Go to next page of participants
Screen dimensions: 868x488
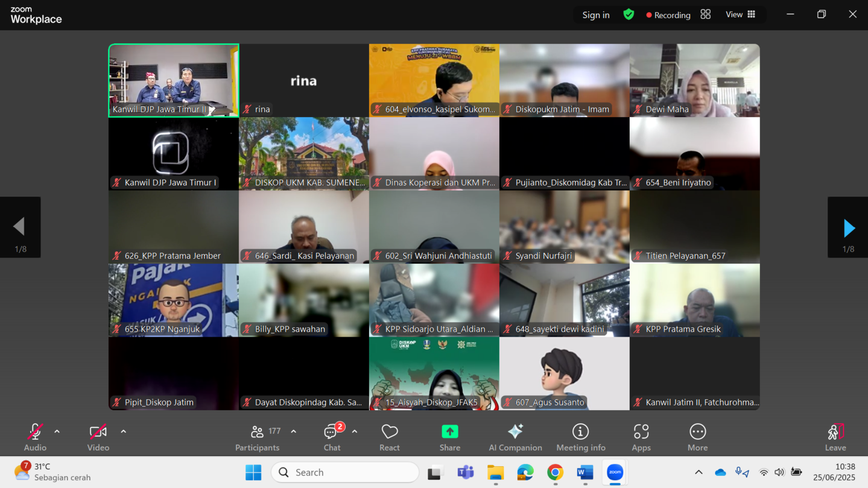[848, 227]
